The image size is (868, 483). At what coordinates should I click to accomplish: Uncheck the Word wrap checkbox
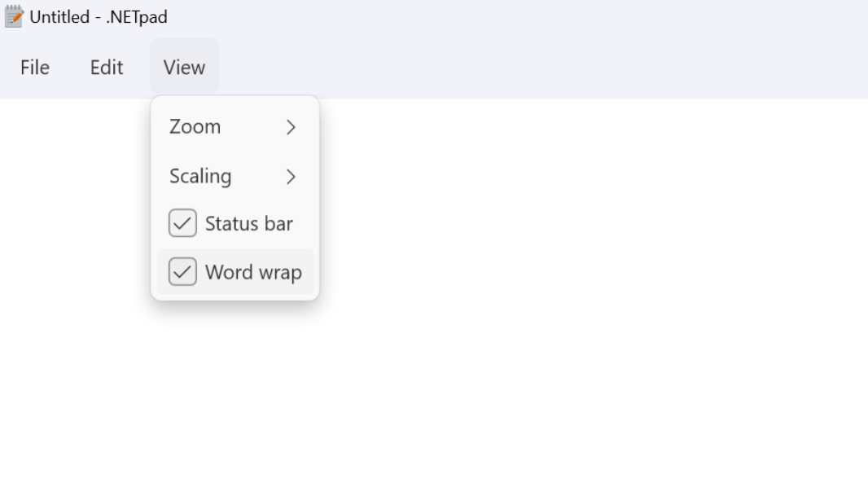click(236, 271)
